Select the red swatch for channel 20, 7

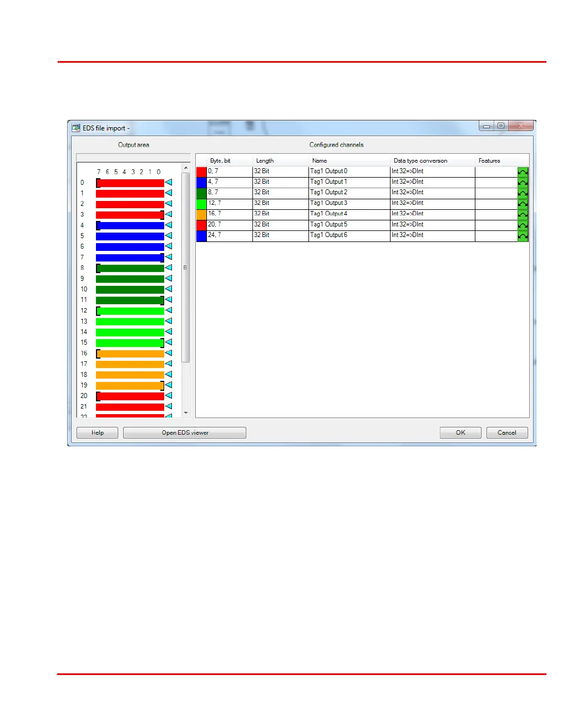point(201,225)
